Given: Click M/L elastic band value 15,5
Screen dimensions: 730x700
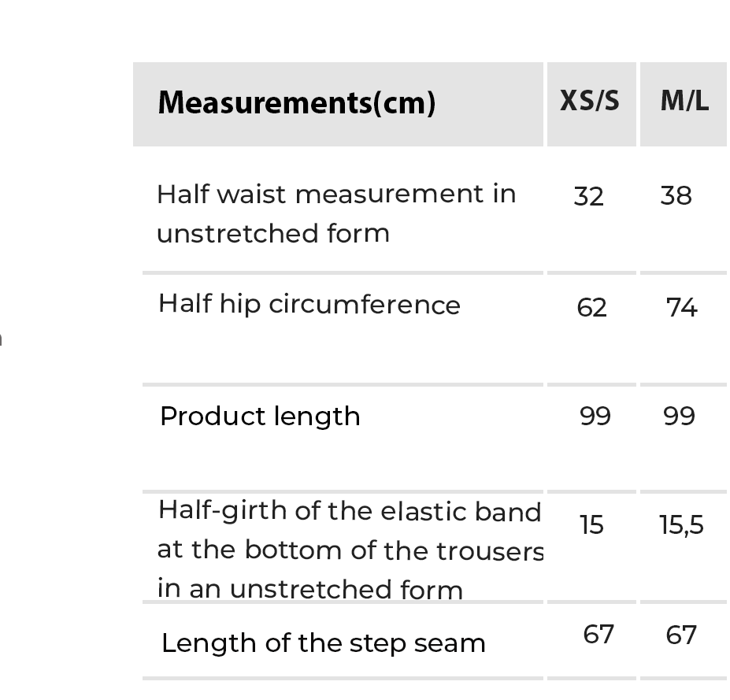Looking at the screenshot, I should [681, 525].
